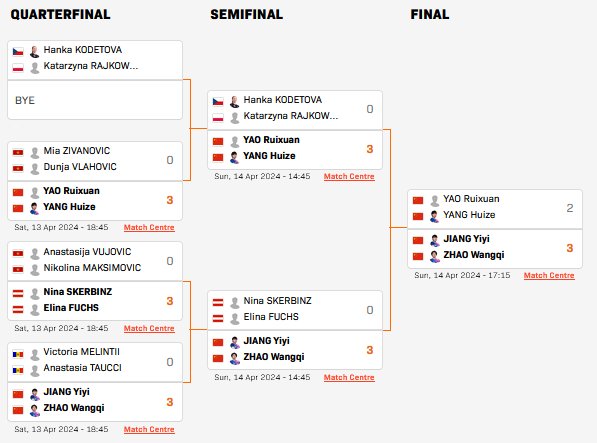Select JIANG Yiyi's name in the final
597x443 pixels.
(x=466, y=239)
